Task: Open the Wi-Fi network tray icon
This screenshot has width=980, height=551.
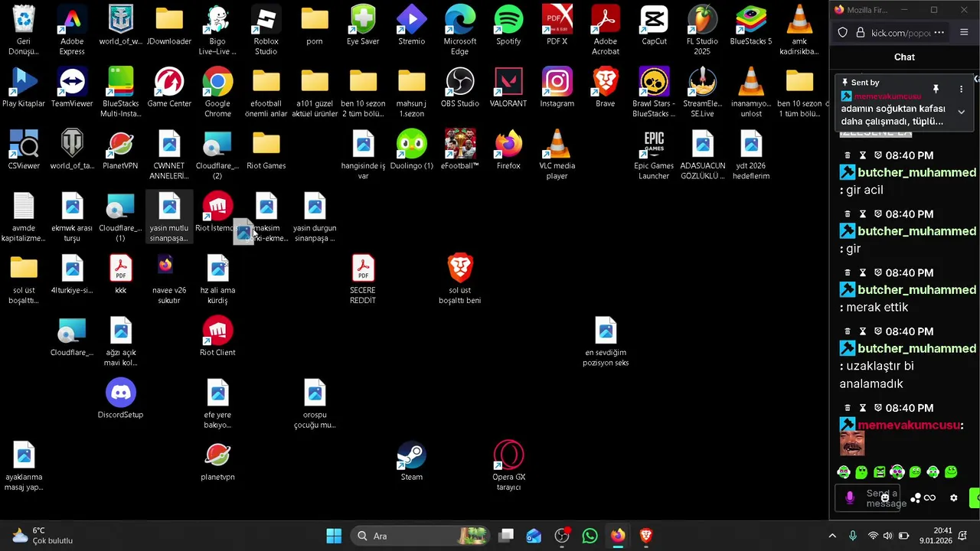Action: [872, 536]
